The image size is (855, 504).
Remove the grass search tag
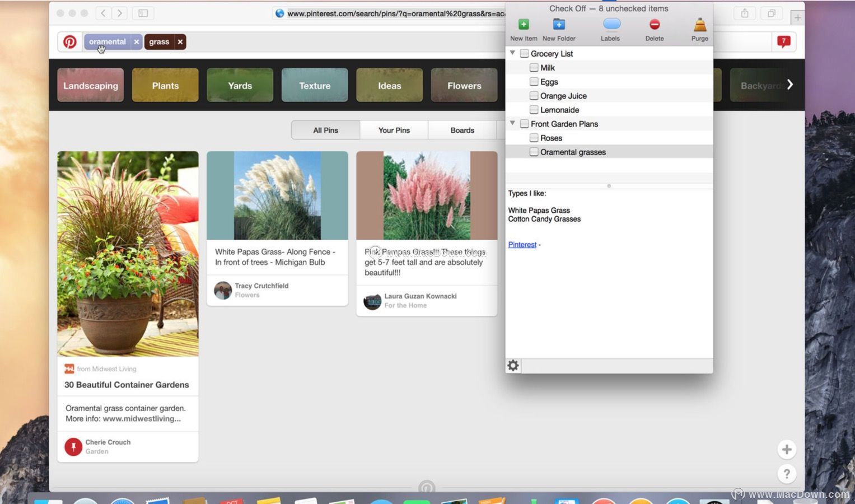tap(180, 42)
